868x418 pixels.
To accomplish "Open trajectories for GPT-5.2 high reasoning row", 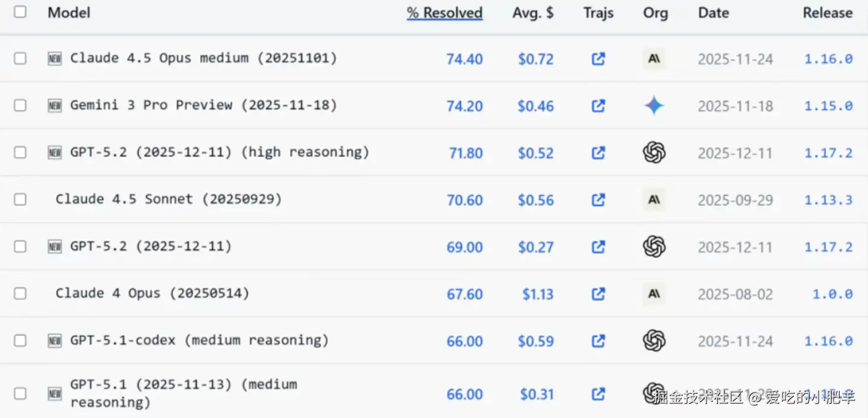I will (x=598, y=153).
